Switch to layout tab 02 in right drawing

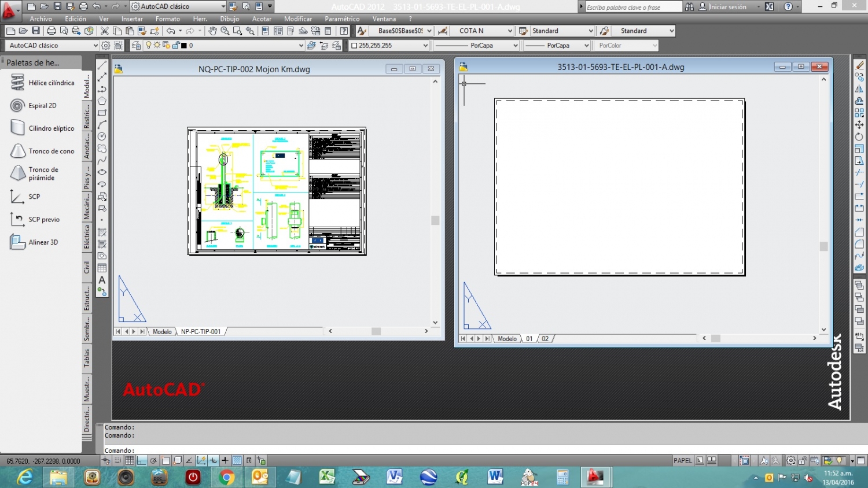pos(545,339)
